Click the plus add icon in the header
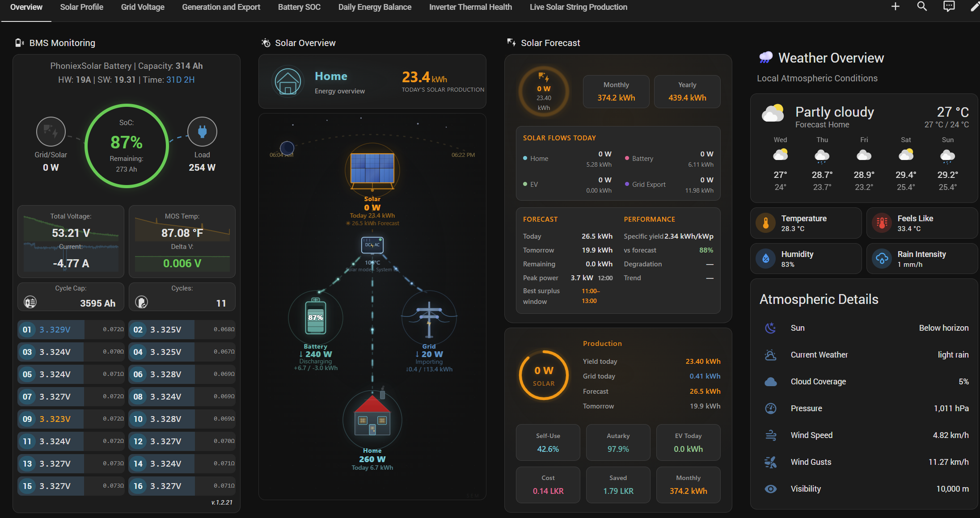980x518 pixels. (x=895, y=6)
